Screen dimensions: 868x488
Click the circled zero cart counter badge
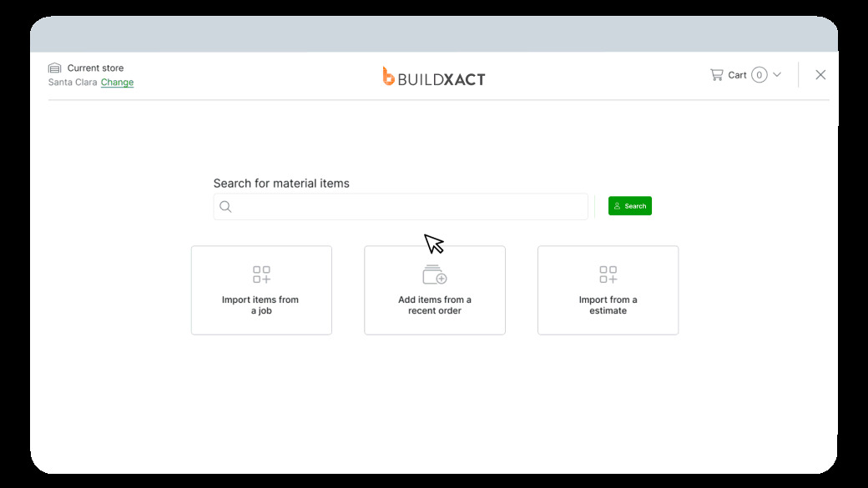759,74
